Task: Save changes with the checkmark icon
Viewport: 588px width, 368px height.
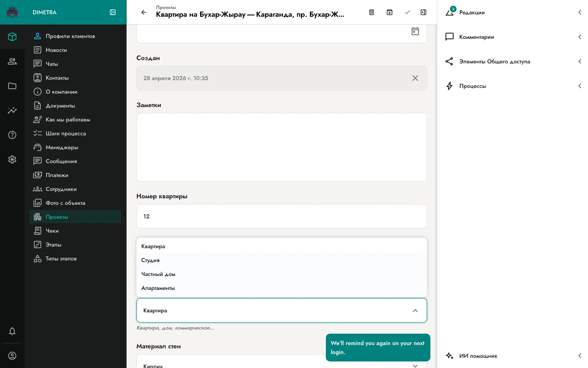Action: coord(407,12)
